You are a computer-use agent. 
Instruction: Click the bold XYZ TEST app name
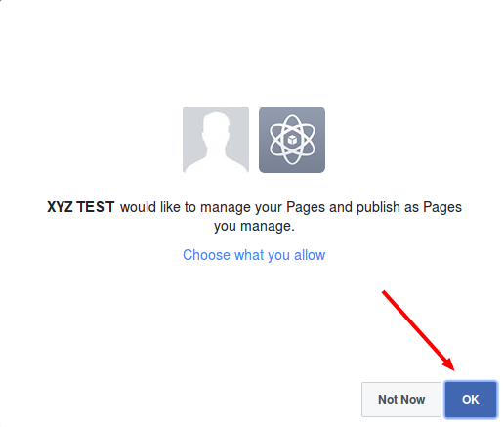[81, 207]
